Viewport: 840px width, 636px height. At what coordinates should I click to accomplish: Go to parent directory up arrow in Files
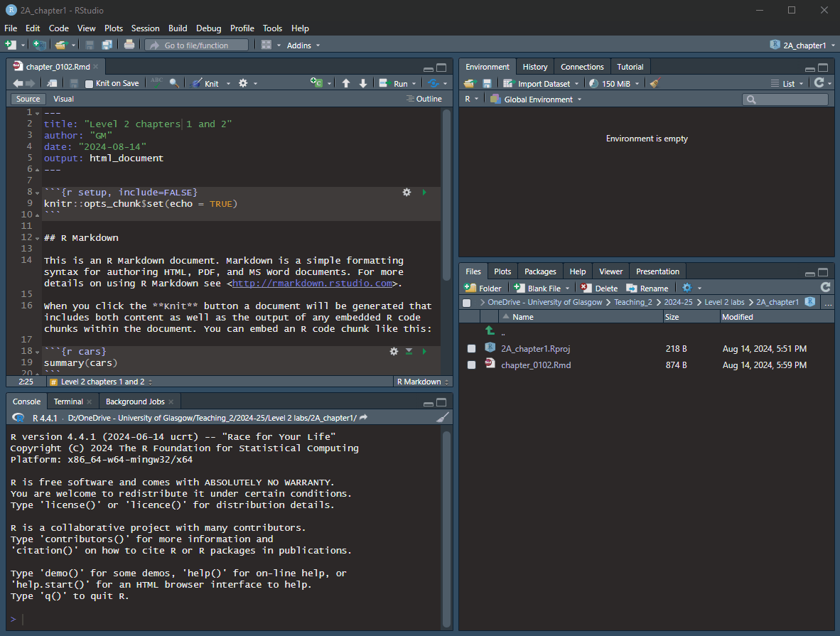pyautogui.click(x=490, y=330)
